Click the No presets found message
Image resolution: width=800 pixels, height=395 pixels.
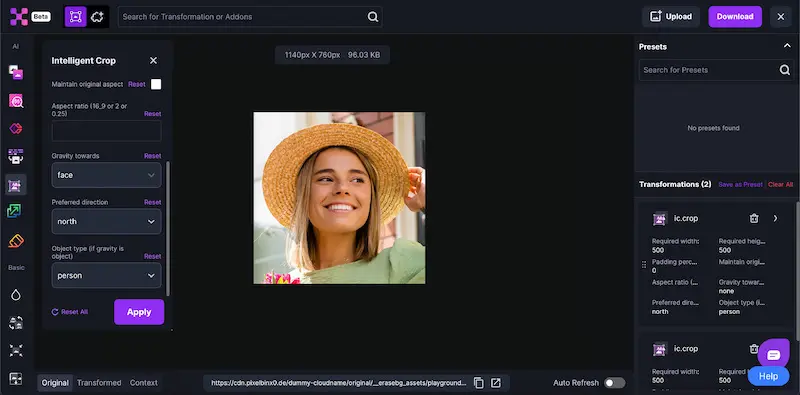[713, 128]
